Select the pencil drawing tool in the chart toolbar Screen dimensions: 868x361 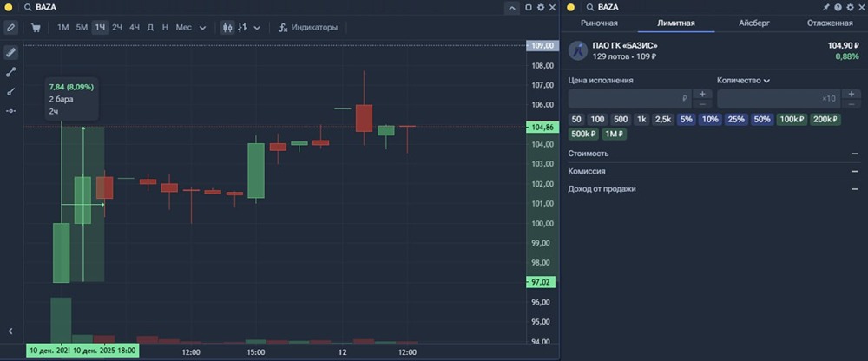(x=11, y=27)
